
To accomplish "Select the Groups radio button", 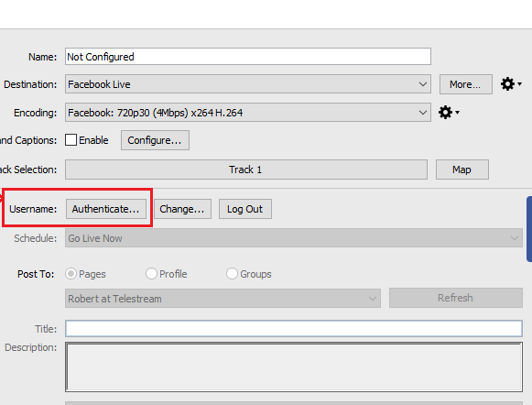I will (232, 274).
